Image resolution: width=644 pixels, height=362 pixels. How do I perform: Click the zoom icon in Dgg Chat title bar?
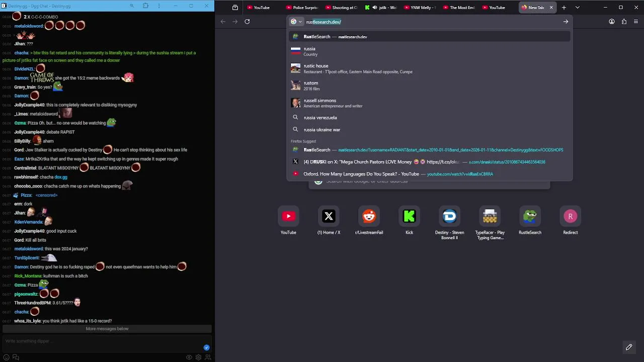(132, 6)
